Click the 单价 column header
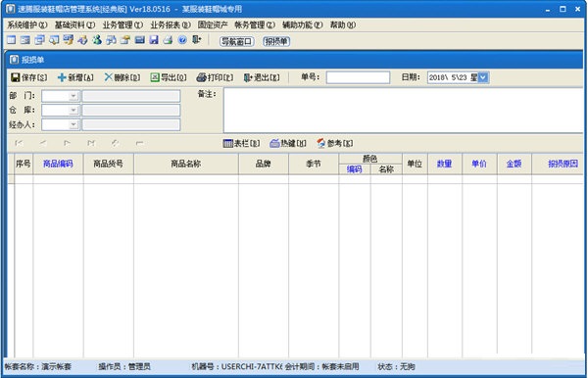 pyautogui.click(x=479, y=164)
